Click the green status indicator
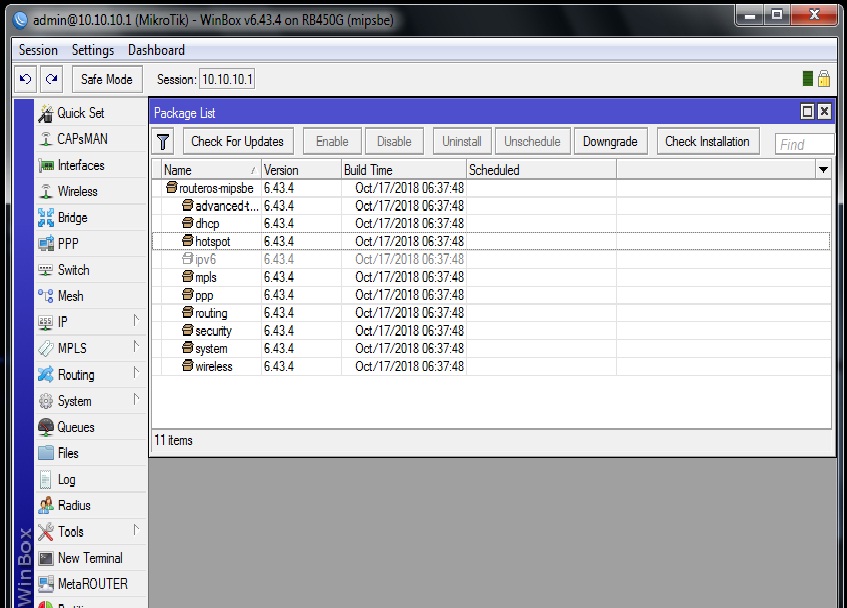This screenshot has height=608, width=847. 808,79
